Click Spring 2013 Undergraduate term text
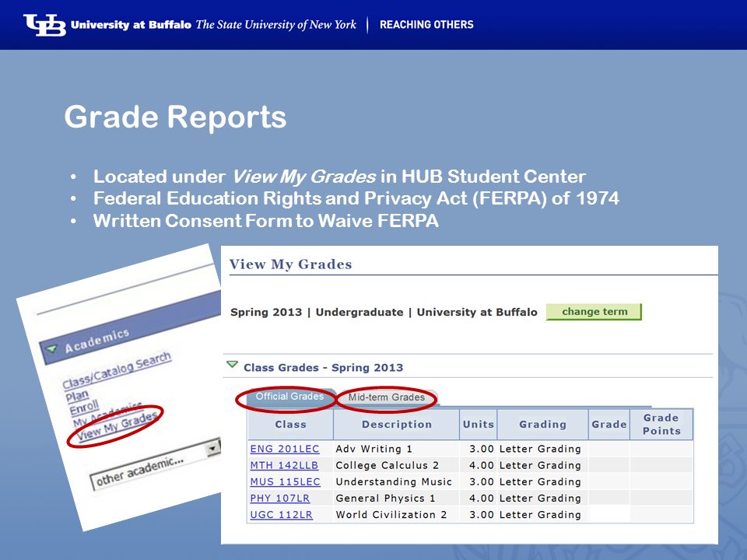Screen dimensions: 747x560 384,312
